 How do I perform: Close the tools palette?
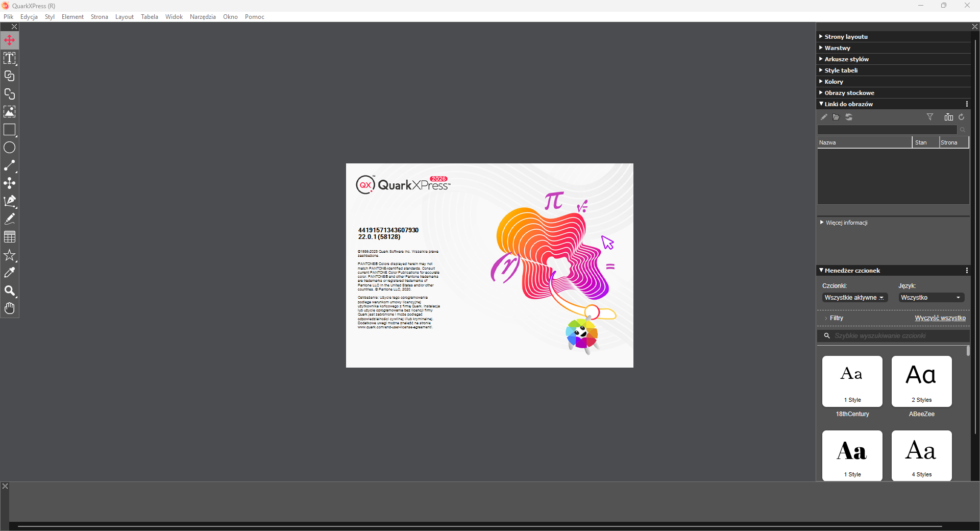(14, 27)
